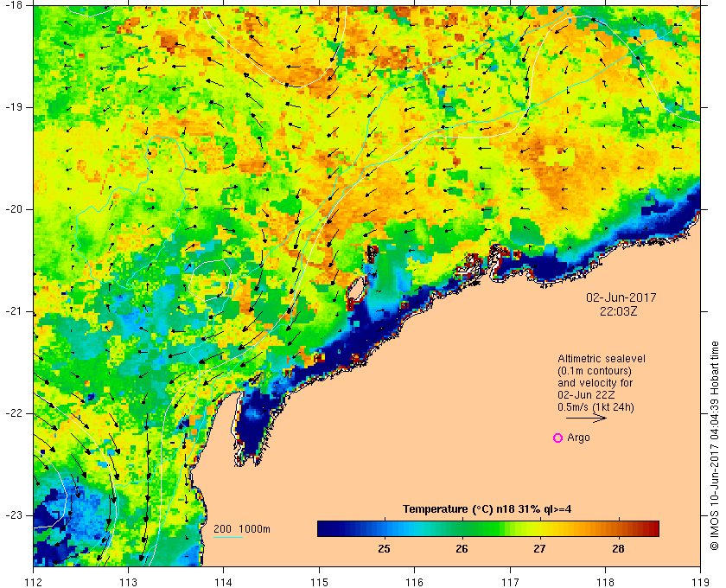This screenshot has width=726, height=588.
Task: Click the longitude axis label '113'
Action: [x=128, y=582]
